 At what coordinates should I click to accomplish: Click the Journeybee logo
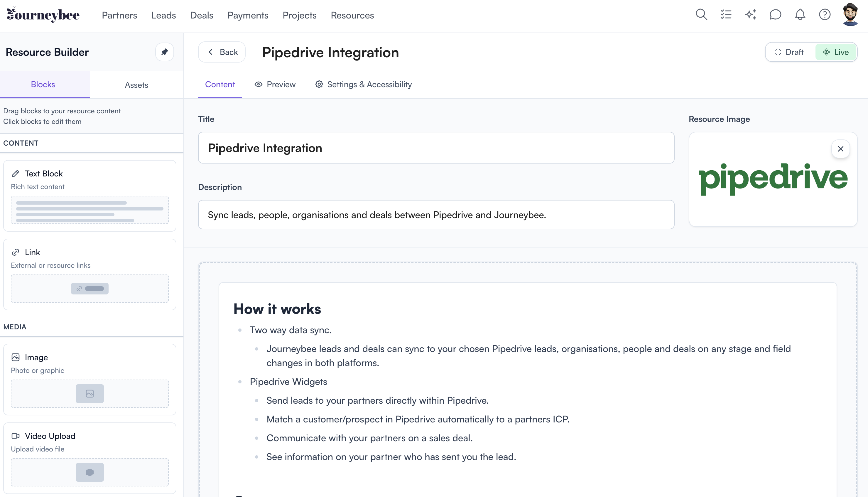point(43,15)
